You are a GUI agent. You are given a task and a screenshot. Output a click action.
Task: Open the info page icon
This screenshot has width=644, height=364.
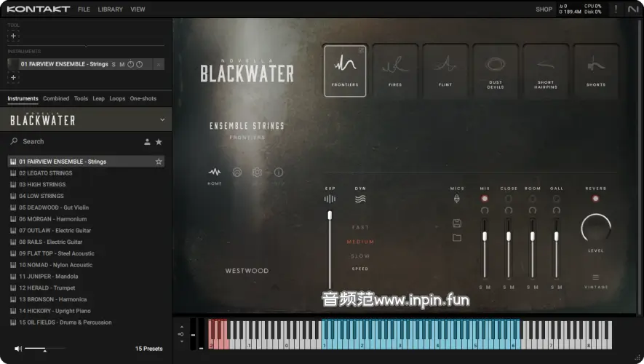point(279,172)
